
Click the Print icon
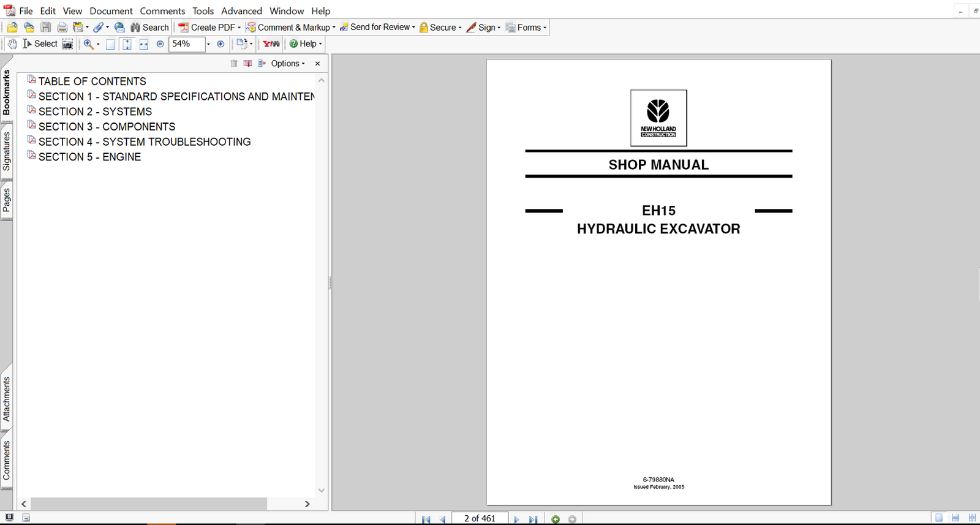(x=62, y=28)
